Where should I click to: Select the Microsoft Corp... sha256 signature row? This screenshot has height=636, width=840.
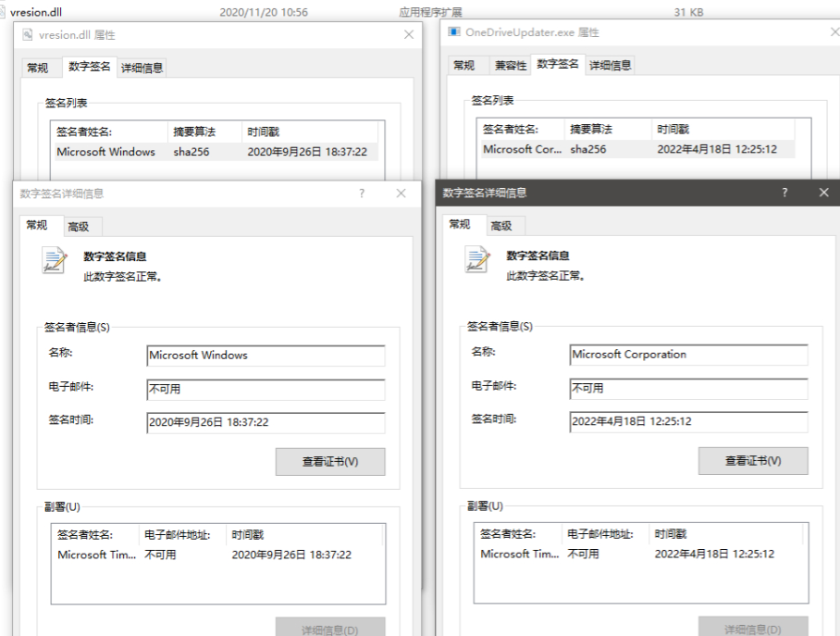tap(638, 149)
